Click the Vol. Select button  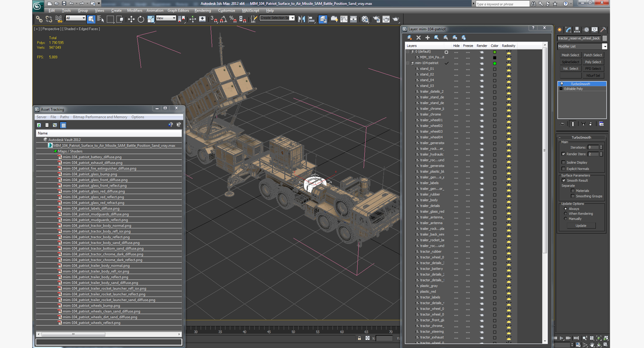point(570,68)
